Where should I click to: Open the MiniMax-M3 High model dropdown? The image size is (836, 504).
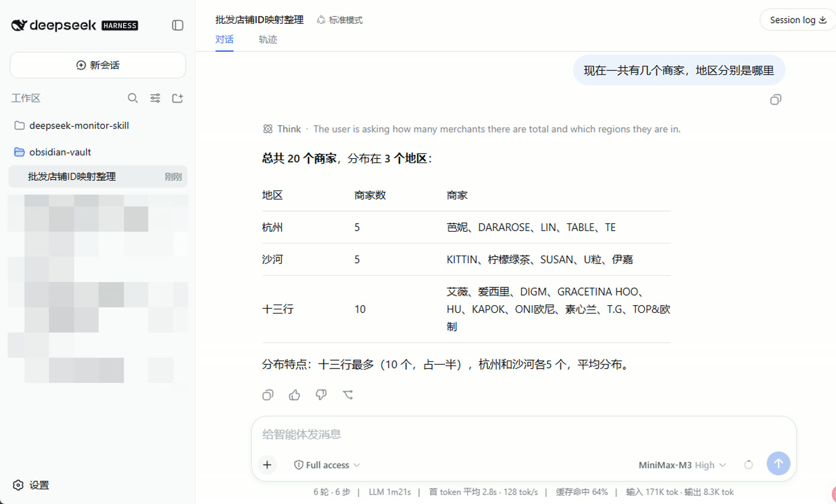(x=683, y=465)
